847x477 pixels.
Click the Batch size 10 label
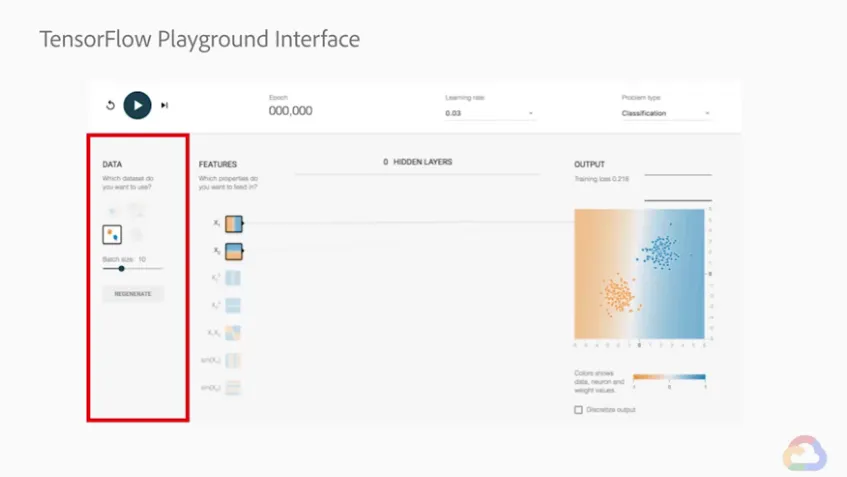[x=124, y=259]
